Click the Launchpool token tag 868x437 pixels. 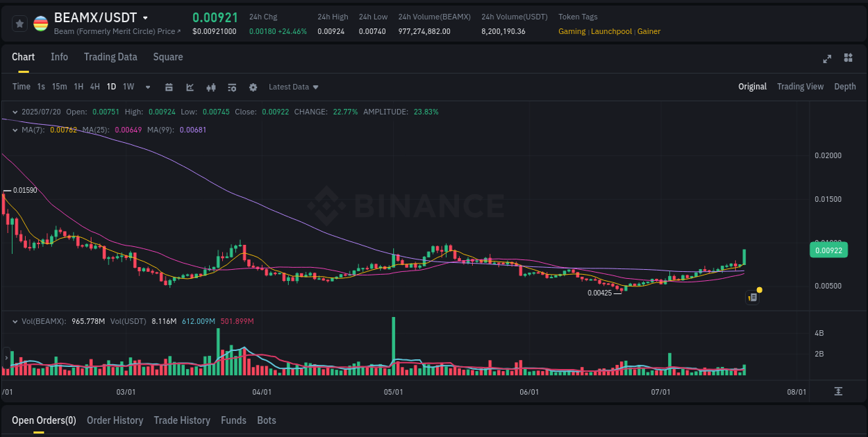(x=611, y=31)
